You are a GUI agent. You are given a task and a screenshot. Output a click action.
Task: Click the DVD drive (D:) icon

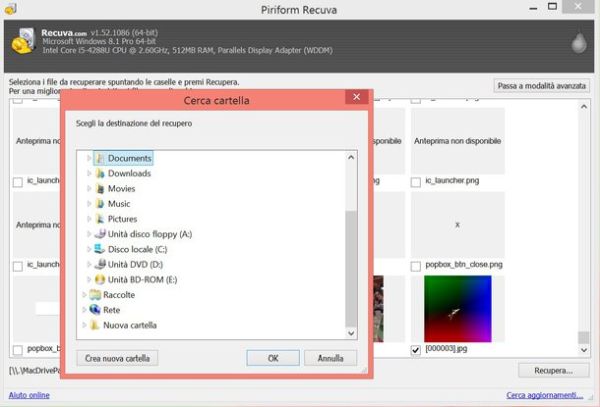(x=100, y=264)
